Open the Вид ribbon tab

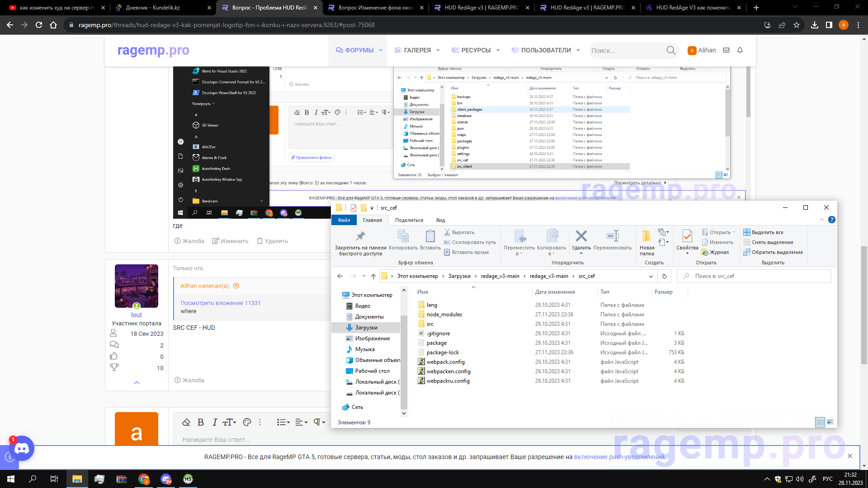point(440,220)
